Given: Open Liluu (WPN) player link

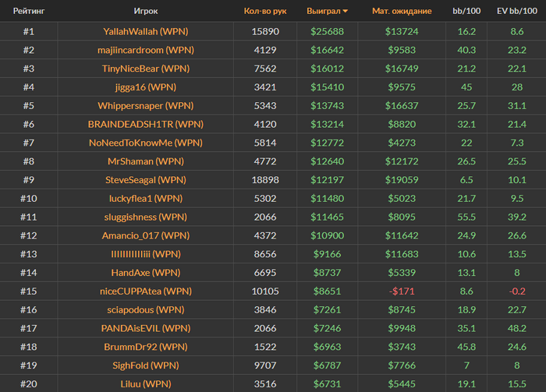Looking at the screenshot, I should coord(146,384).
